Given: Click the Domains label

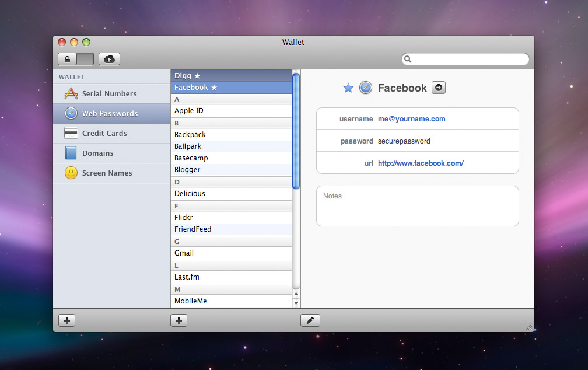Looking at the screenshot, I should pos(98,153).
